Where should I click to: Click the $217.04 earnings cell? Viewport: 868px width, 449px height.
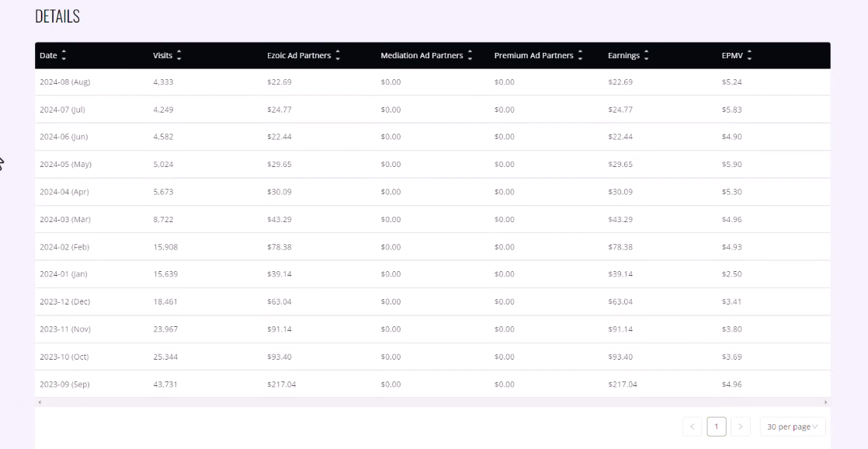coord(623,385)
